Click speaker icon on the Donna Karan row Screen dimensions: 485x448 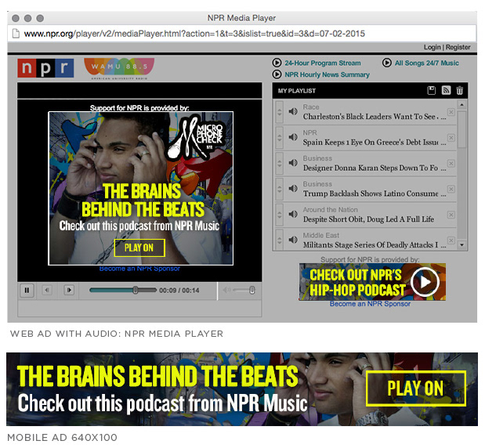(x=293, y=163)
